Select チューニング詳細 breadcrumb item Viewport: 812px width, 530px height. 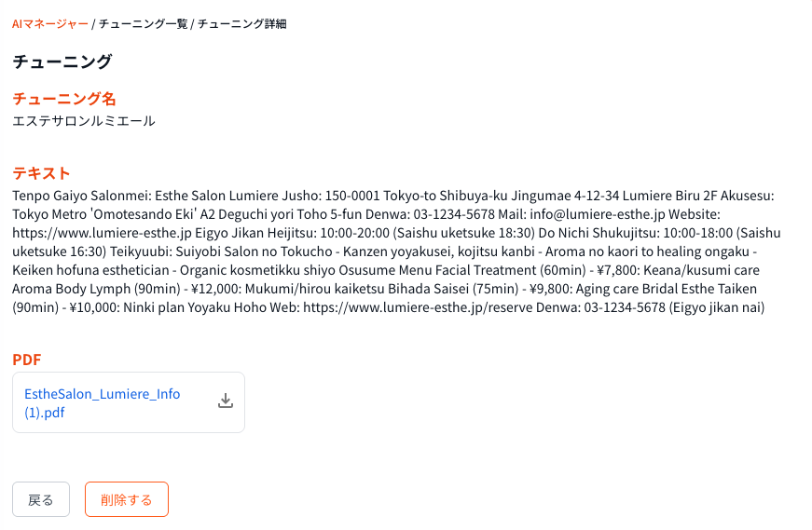tap(241, 23)
